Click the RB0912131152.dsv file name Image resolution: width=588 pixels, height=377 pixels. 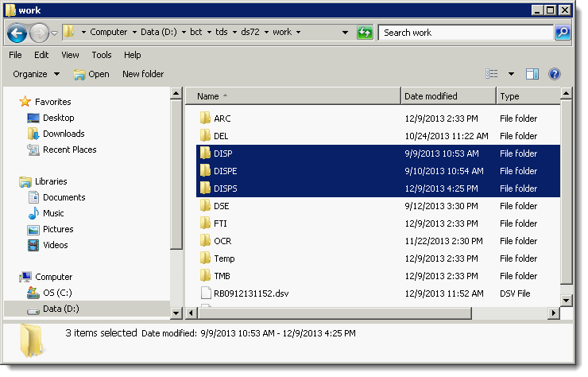click(251, 293)
